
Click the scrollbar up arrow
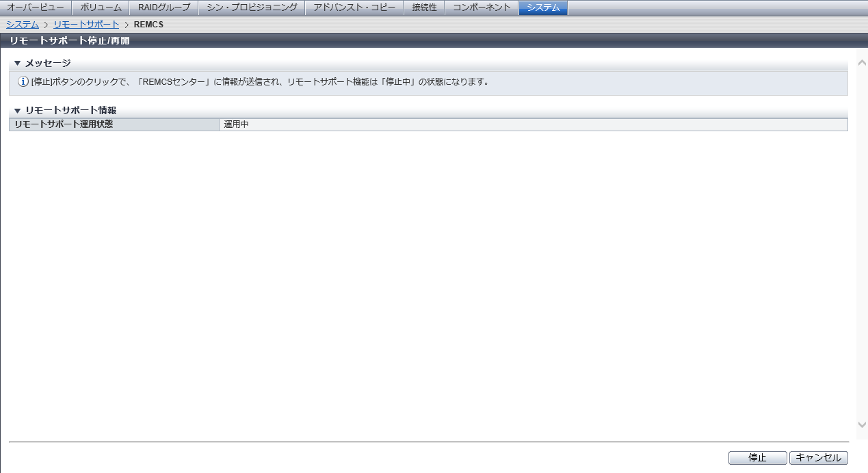tap(862, 63)
